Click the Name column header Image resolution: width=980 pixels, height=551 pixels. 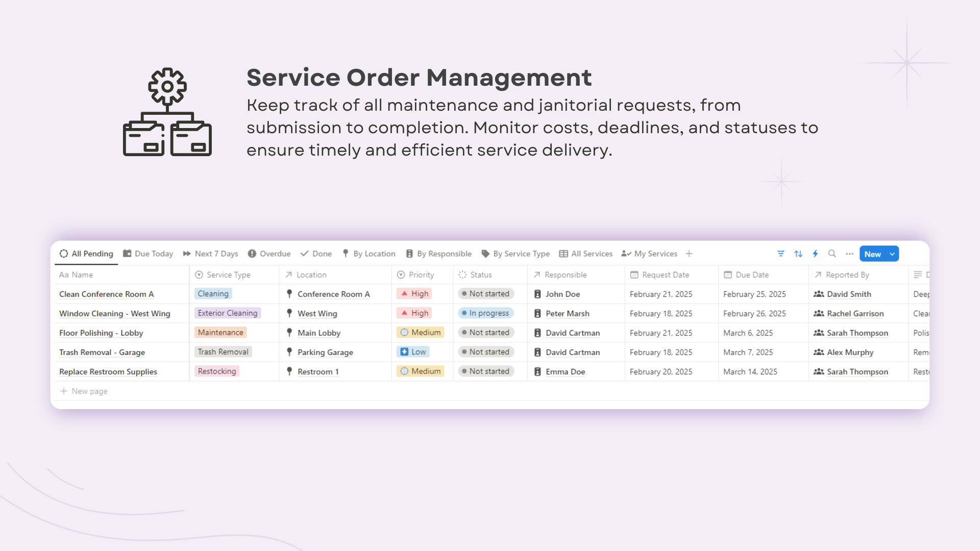pyautogui.click(x=122, y=274)
